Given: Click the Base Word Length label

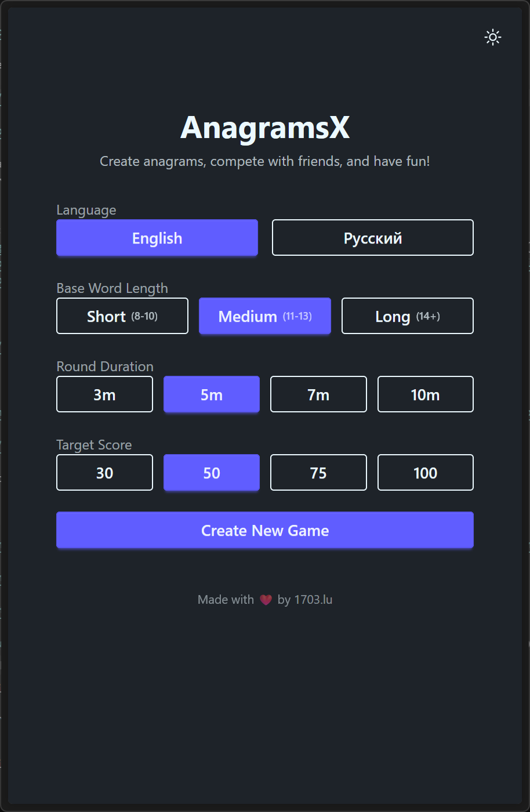Looking at the screenshot, I should [112, 288].
